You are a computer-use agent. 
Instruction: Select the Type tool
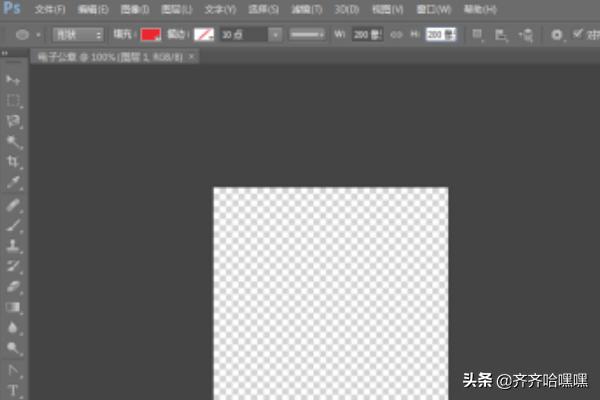point(13,390)
